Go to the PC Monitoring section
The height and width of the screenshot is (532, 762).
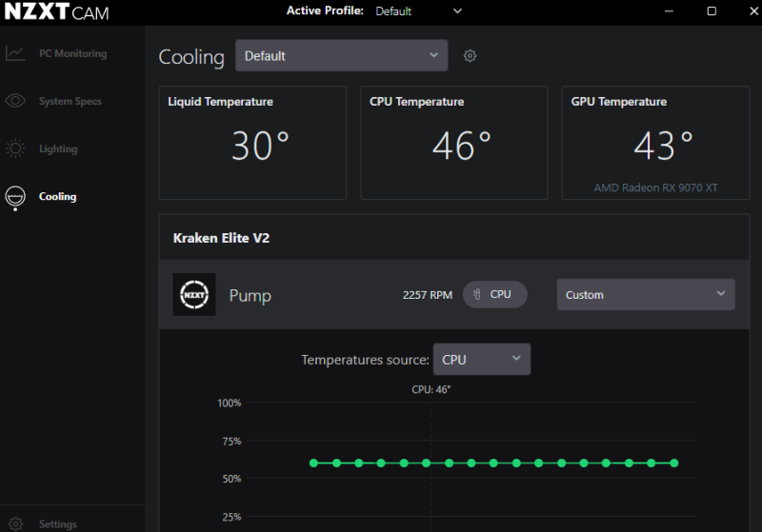(72, 53)
